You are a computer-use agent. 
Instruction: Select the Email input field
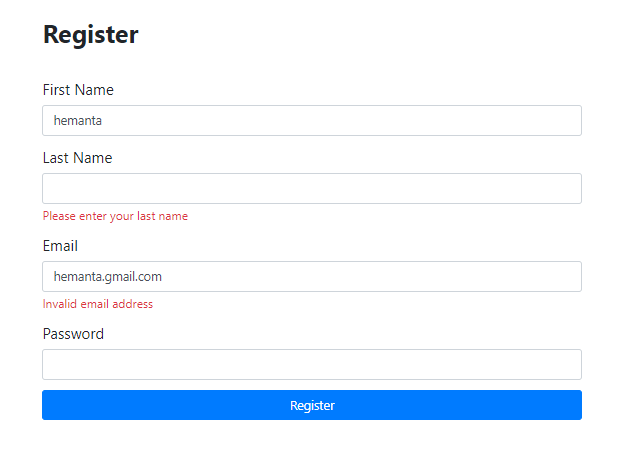click(x=311, y=277)
